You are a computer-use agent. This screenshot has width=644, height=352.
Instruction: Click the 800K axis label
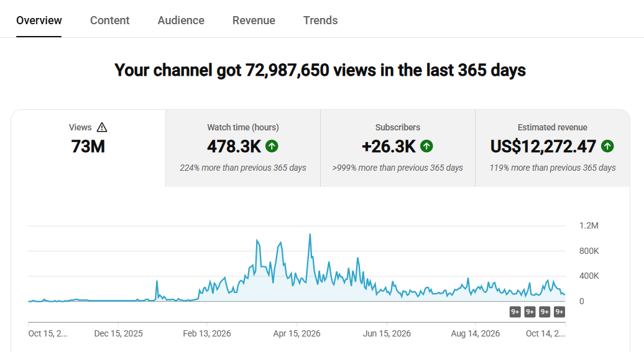(589, 251)
